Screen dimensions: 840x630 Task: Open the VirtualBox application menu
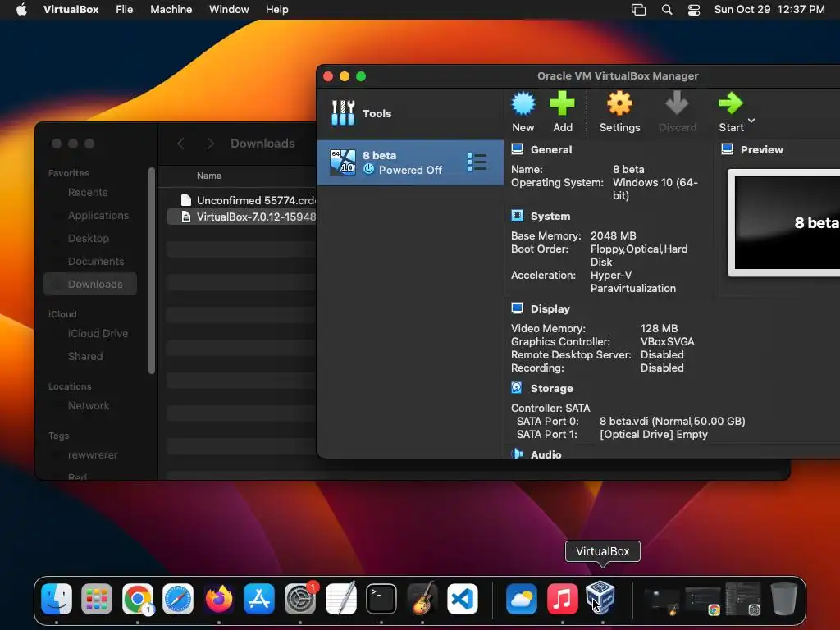(71, 9)
